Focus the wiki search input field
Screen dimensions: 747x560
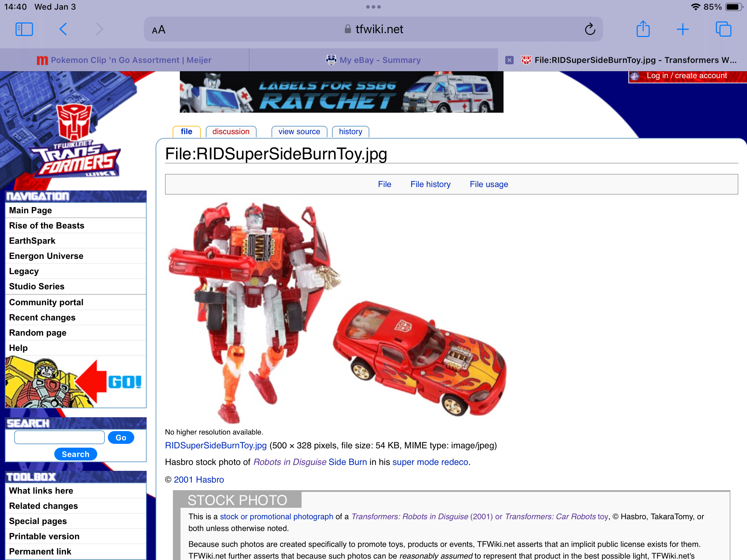[x=59, y=437]
